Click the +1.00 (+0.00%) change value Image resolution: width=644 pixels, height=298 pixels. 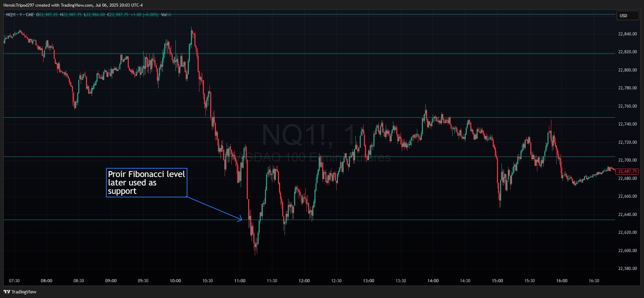tap(145, 15)
